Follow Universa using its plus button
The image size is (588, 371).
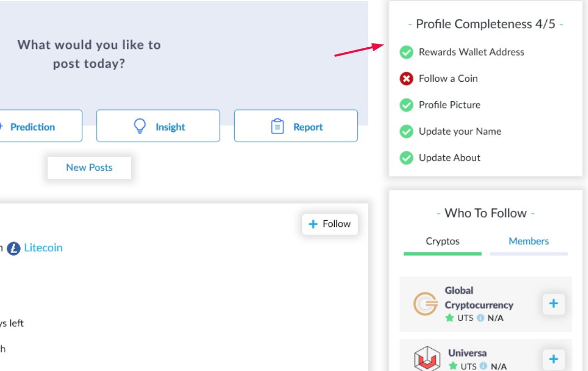pyautogui.click(x=554, y=359)
